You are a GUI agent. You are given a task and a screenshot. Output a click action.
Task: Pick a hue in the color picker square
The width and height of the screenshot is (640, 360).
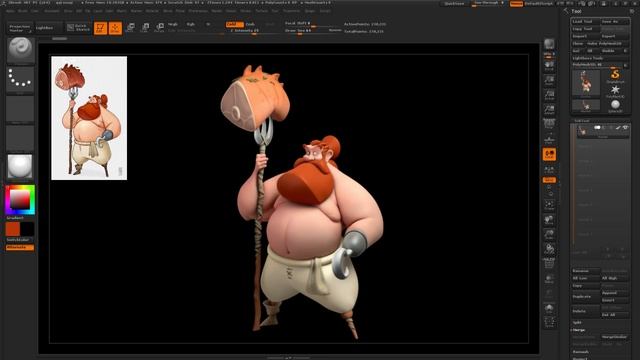click(x=20, y=200)
